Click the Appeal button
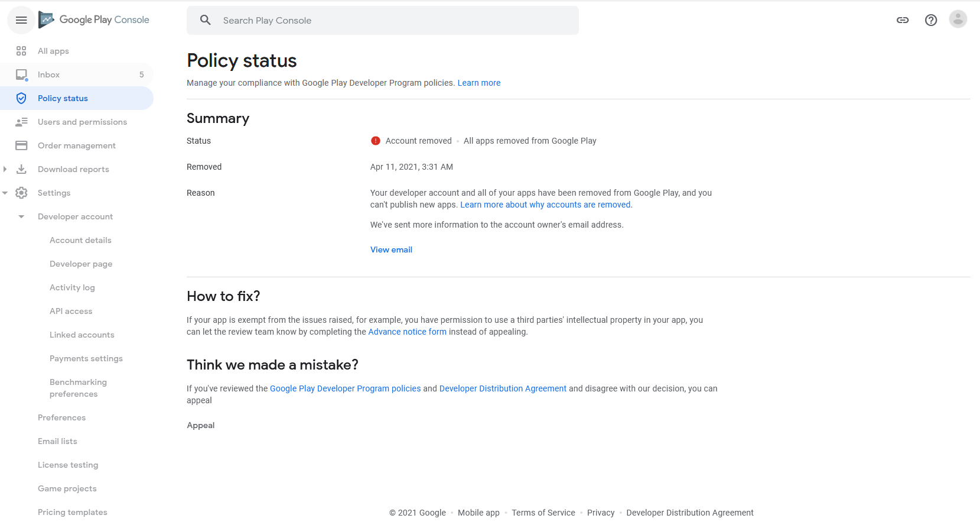The width and height of the screenshot is (980, 528). (201, 425)
